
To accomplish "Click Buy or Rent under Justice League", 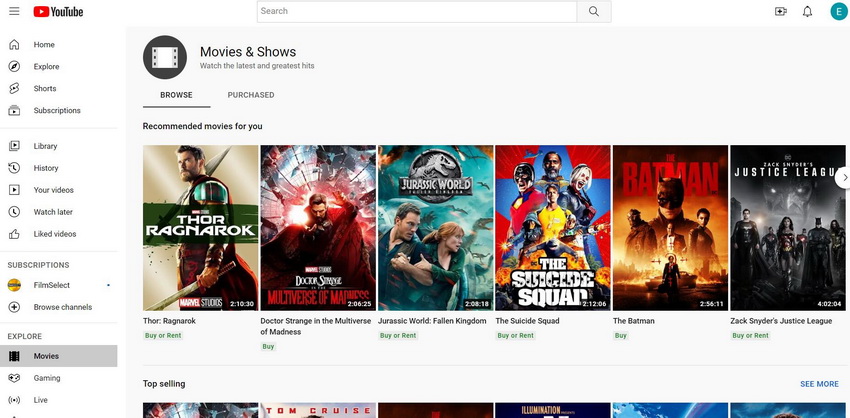I will [x=750, y=336].
